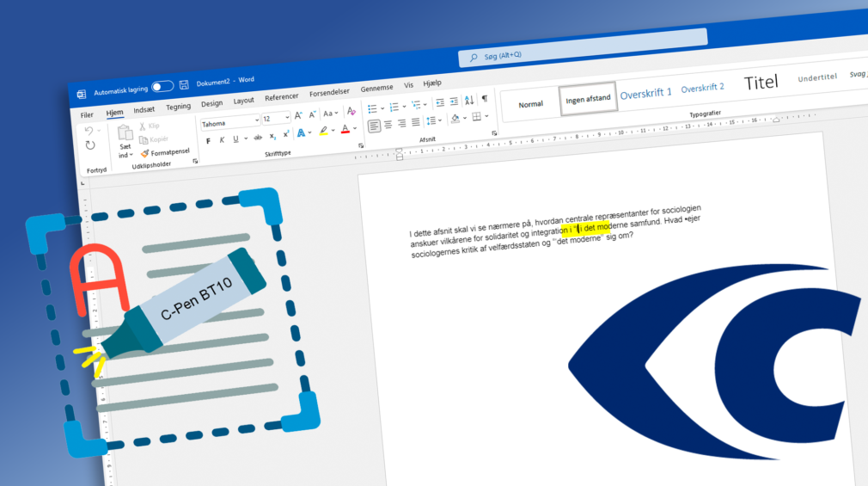
Task: Toggle strikethrough formatting
Action: 258,137
